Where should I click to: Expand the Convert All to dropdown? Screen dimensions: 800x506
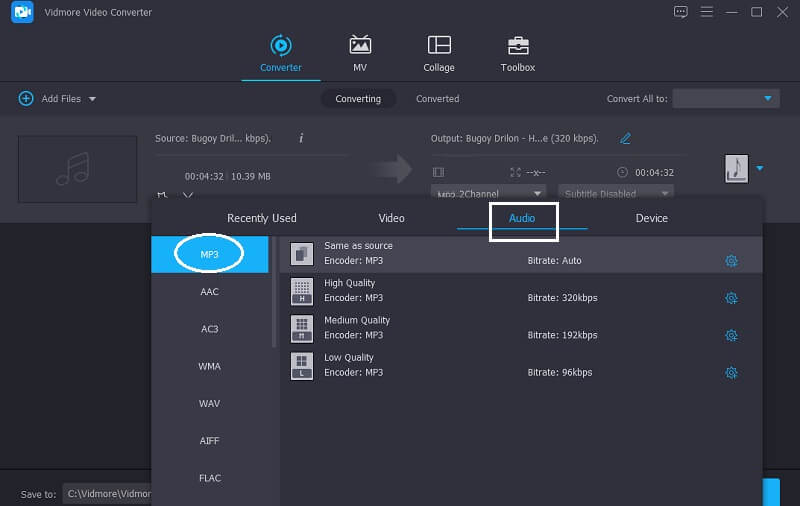(x=726, y=99)
